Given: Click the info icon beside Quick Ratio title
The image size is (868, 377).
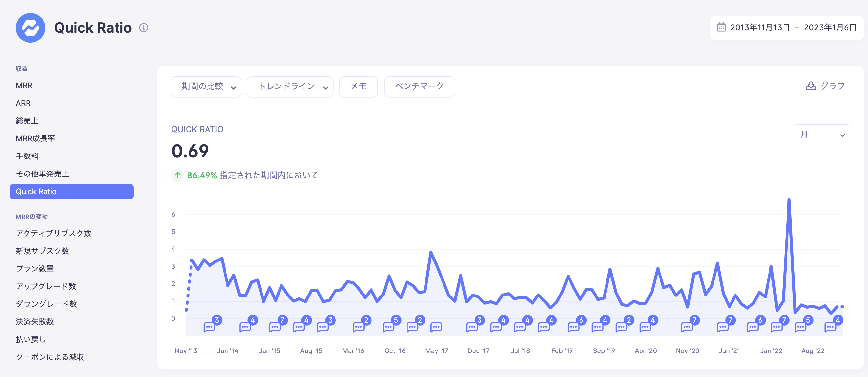Looking at the screenshot, I should pos(144,27).
